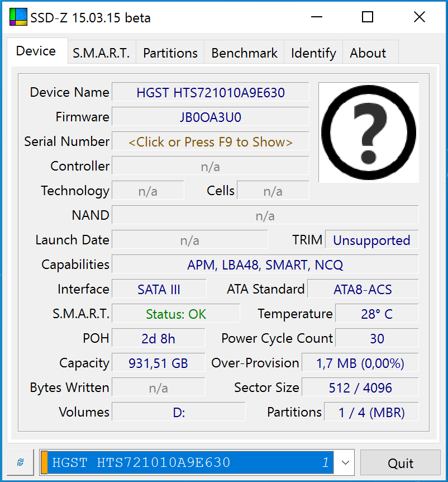Click the Cells n/a field
448x482 pixels.
coord(273,191)
